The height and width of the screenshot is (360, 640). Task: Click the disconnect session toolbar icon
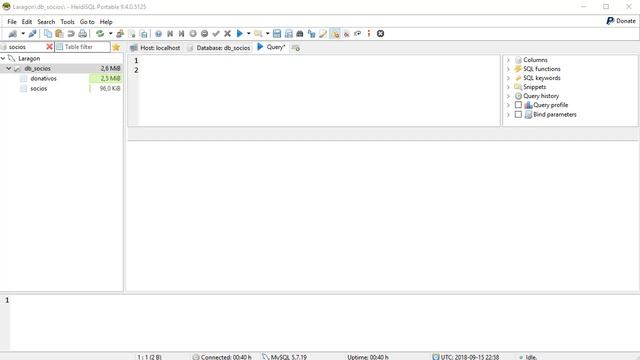(32, 34)
